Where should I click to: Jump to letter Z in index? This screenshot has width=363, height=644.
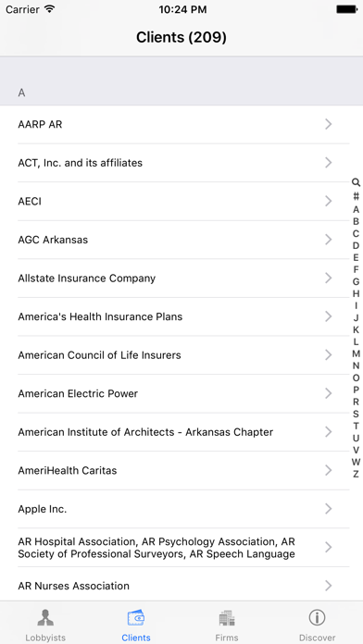point(356,474)
